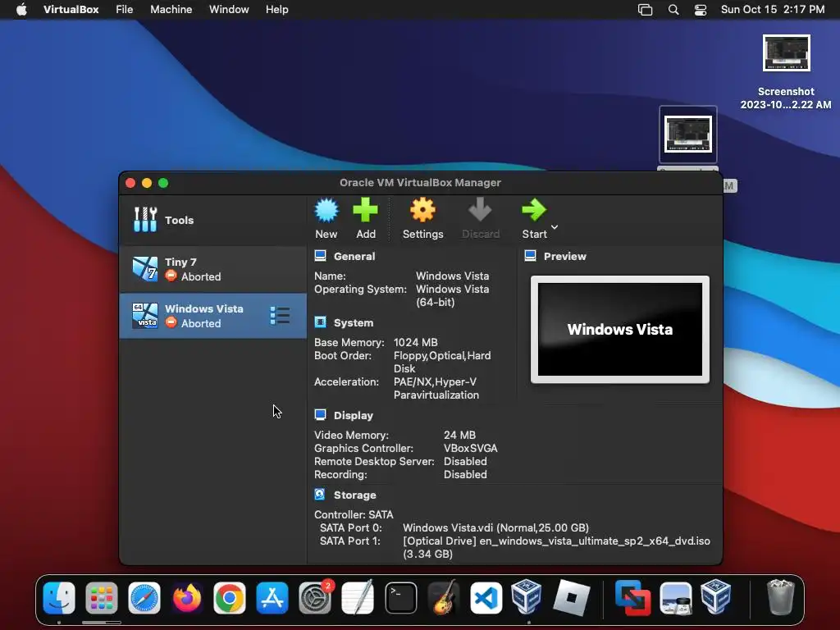Viewport: 840px width, 630px height.
Task: Click the screen mirroring icon in menu bar
Action: [645, 10]
